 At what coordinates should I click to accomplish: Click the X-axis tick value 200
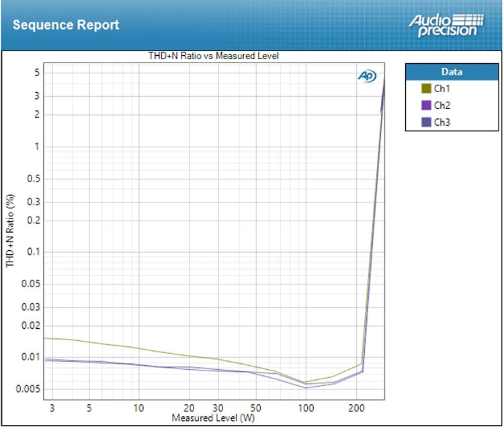click(x=356, y=408)
